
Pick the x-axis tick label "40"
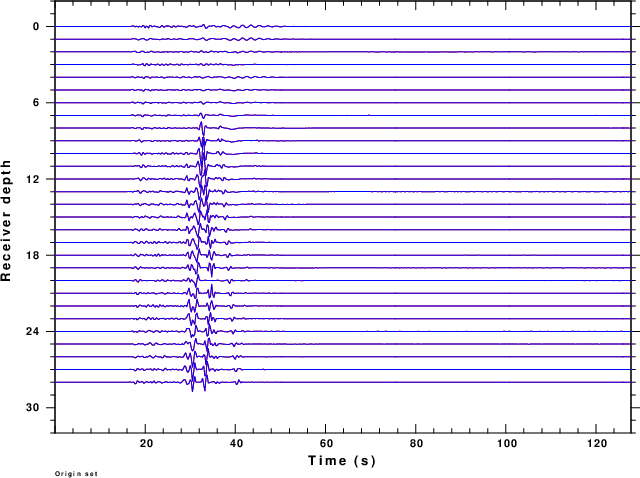236,444
